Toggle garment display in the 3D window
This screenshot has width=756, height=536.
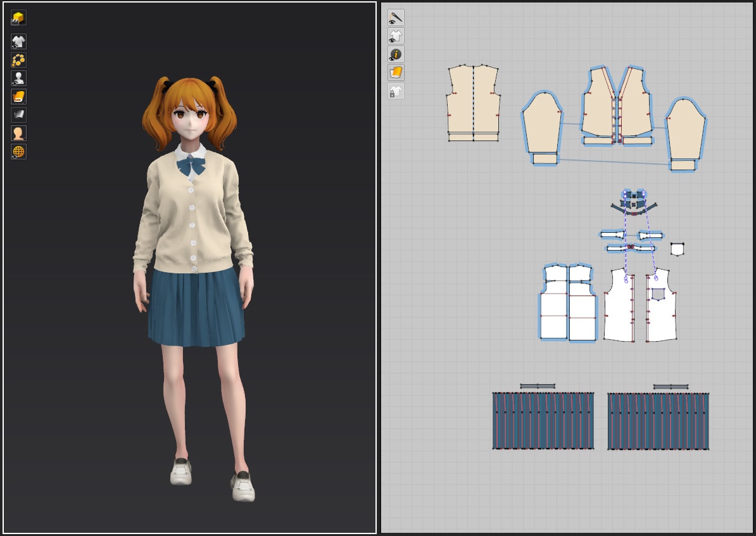[18, 42]
